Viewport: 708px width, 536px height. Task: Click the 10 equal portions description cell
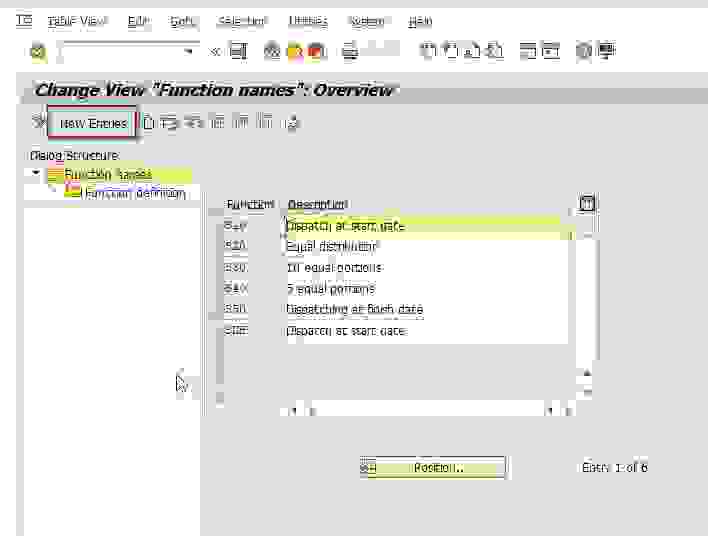click(x=427, y=268)
